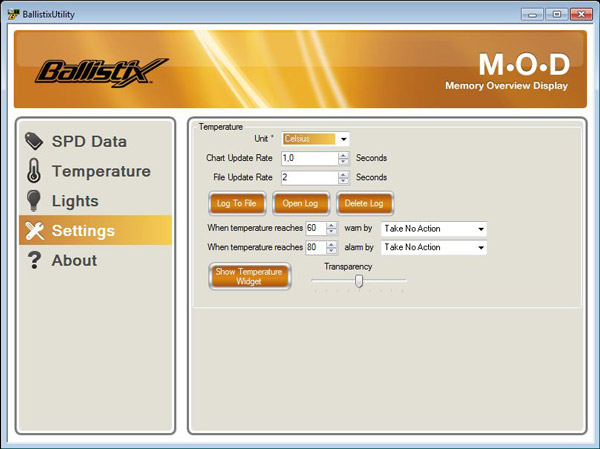Lower warn temperature 60 with down arrow
600x449 pixels.
click(x=331, y=231)
